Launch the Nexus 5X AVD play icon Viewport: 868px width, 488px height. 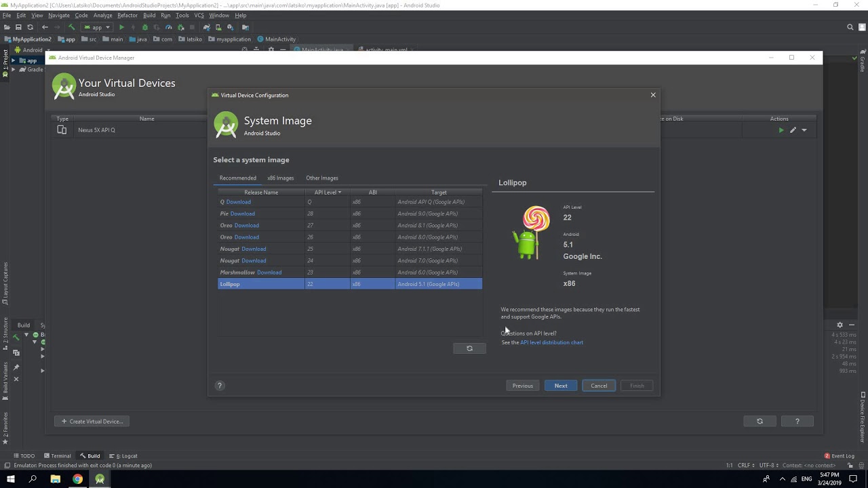click(781, 130)
